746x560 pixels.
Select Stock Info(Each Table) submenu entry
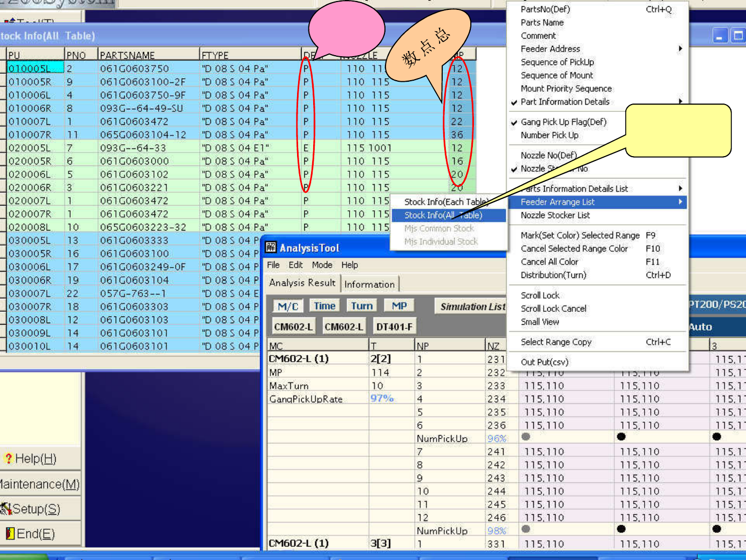coord(446,202)
